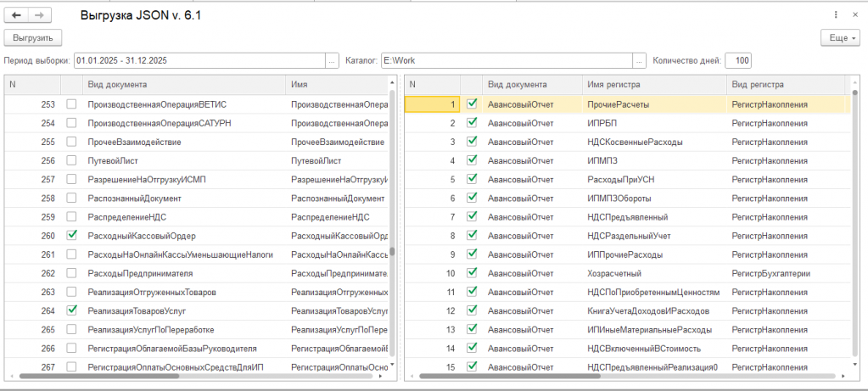
Task: Click the Каталог path field
Action: (x=506, y=61)
